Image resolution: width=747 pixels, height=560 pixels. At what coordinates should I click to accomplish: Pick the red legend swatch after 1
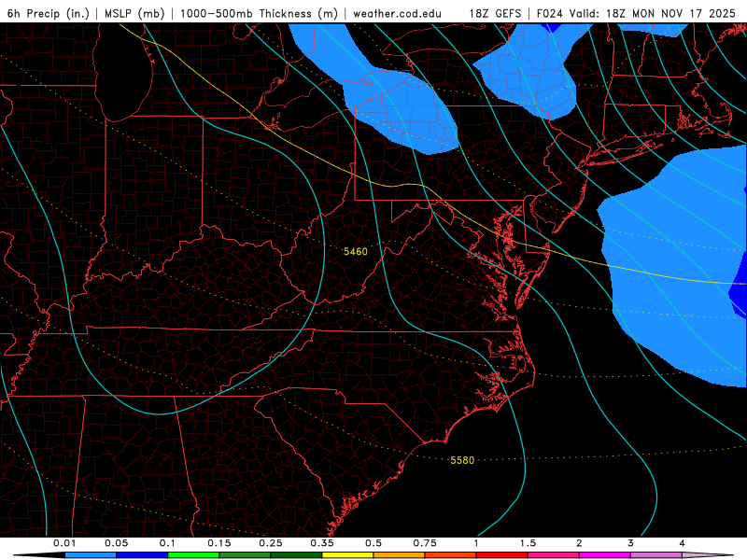[502, 555]
